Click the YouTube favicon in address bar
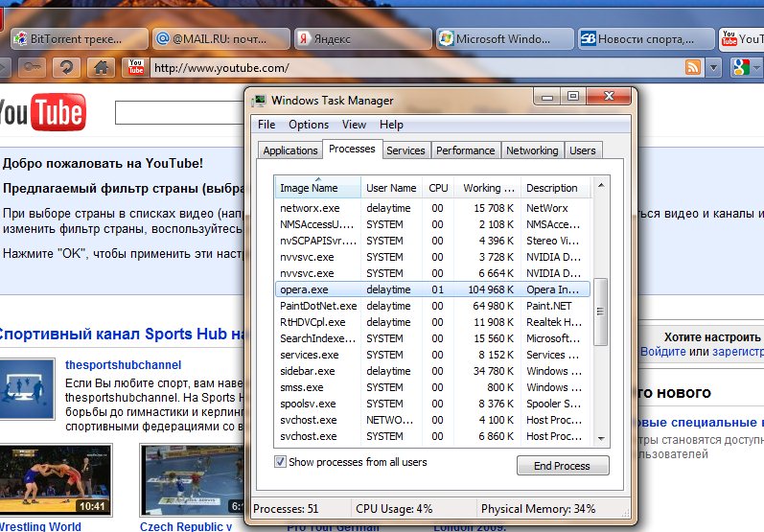 point(136,67)
